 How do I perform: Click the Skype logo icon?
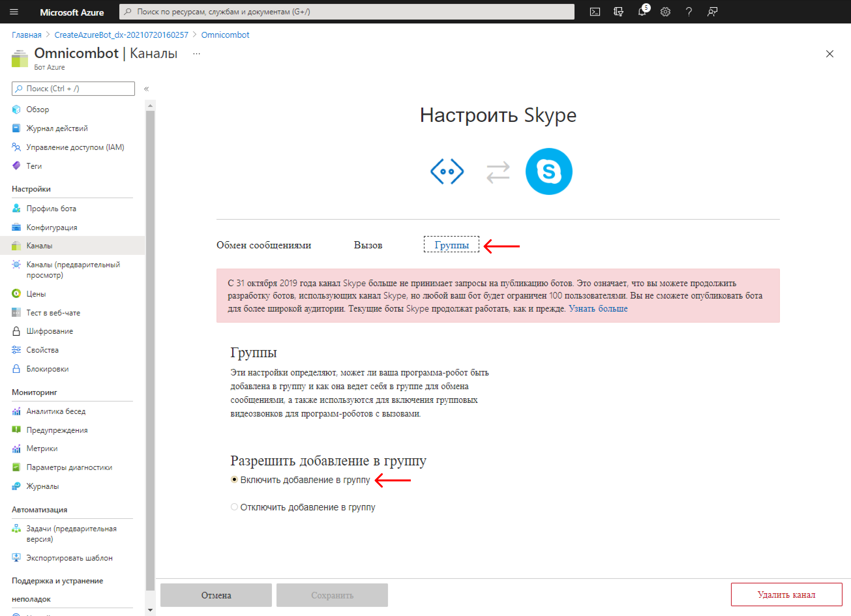pyautogui.click(x=548, y=171)
